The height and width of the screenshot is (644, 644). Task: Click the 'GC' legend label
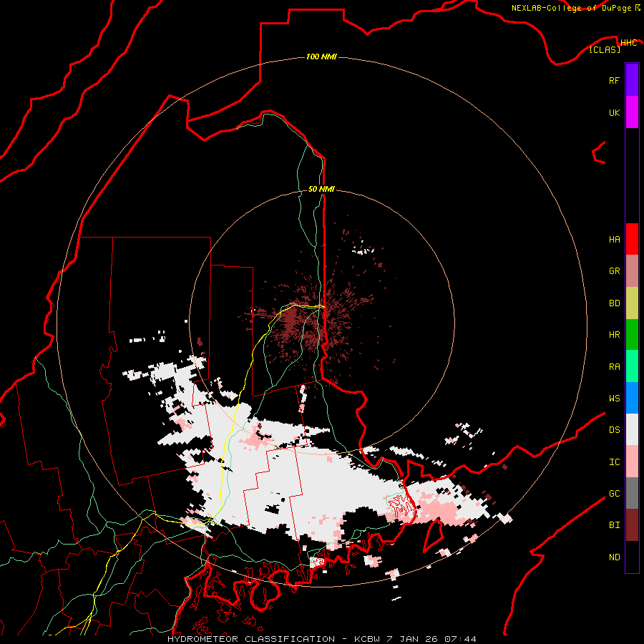pyautogui.click(x=614, y=494)
